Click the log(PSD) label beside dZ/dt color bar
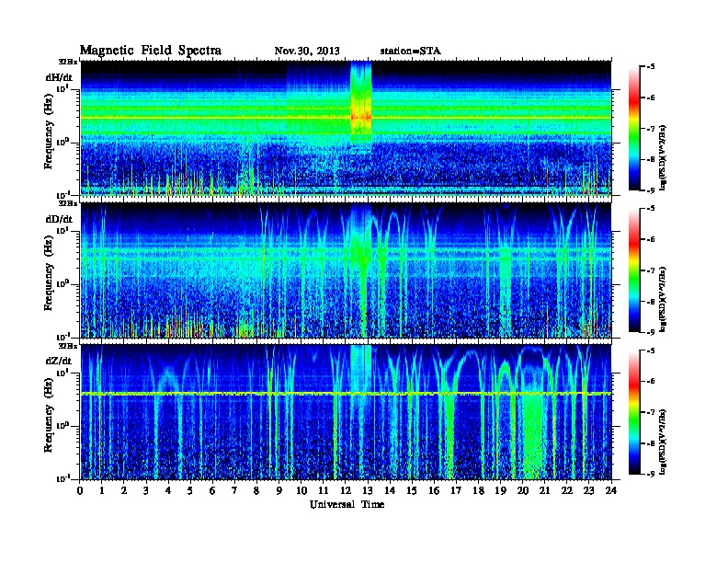The image size is (728, 563). (664, 442)
